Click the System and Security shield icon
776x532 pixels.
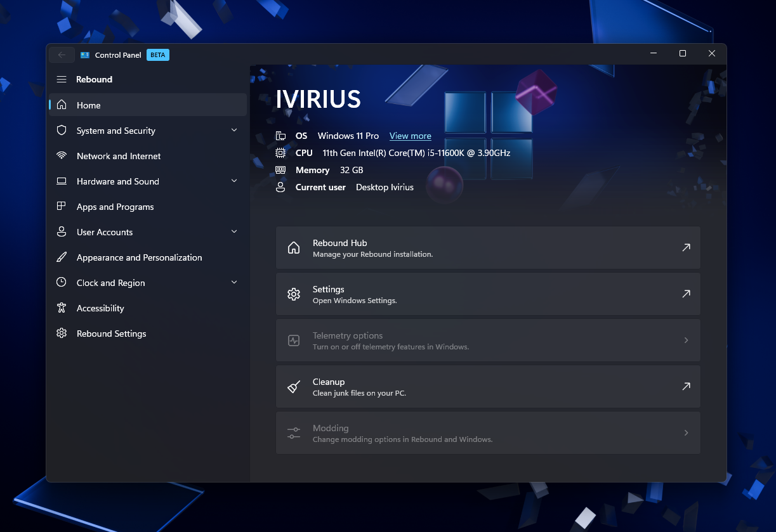pos(62,131)
